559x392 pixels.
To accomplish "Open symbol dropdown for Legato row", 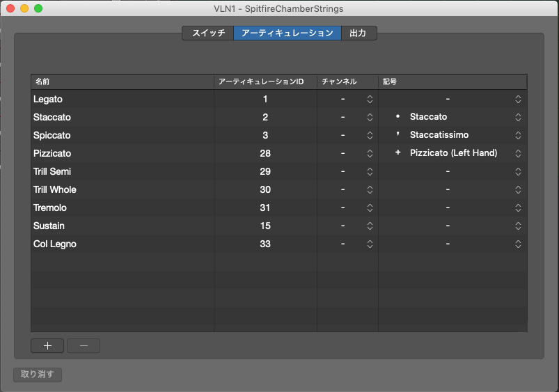I will (x=518, y=99).
